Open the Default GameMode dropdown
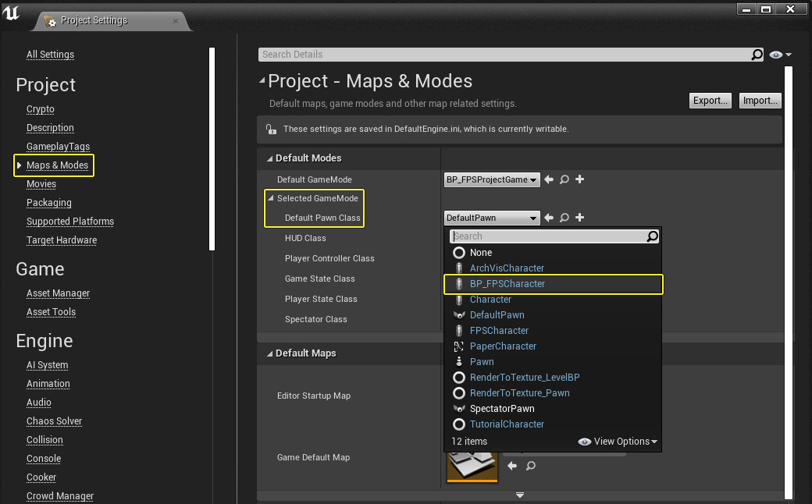 (491, 179)
